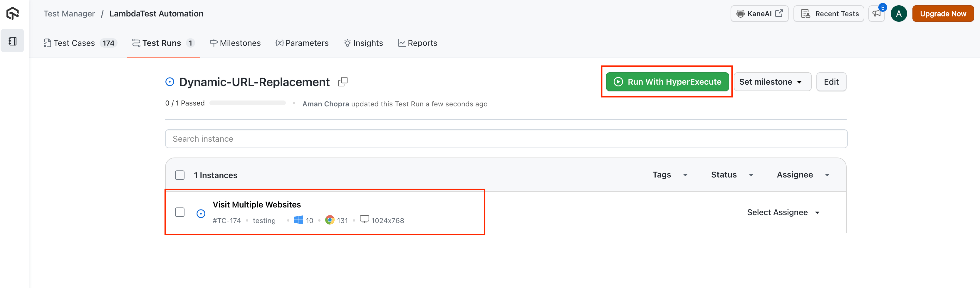The height and width of the screenshot is (288, 980).
Task: Click the Passed progress bar
Action: (x=247, y=103)
